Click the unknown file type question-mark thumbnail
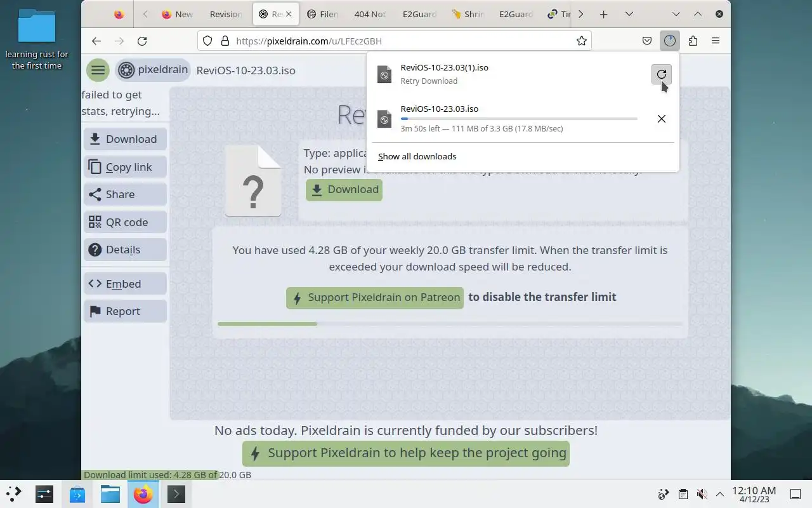 click(x=253, y=181)
